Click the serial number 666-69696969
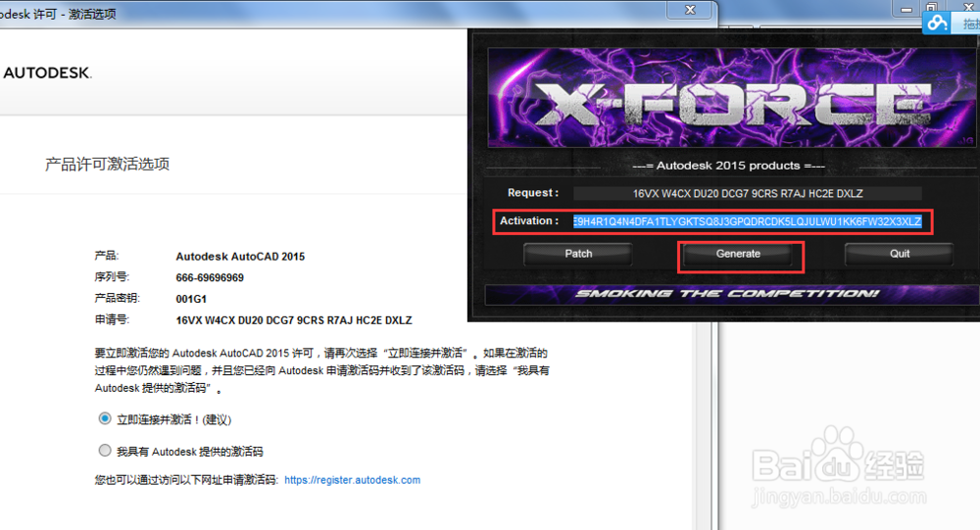This screenshot has height=530, width=980. click(210, 277)
